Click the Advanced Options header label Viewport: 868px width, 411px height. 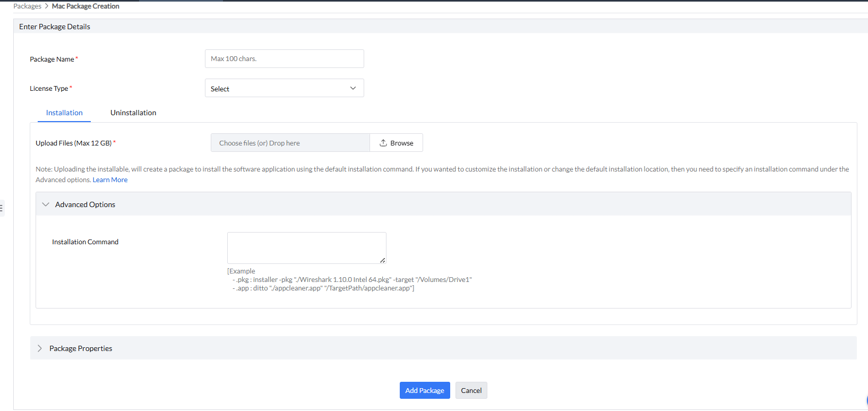tap(85, 204)
